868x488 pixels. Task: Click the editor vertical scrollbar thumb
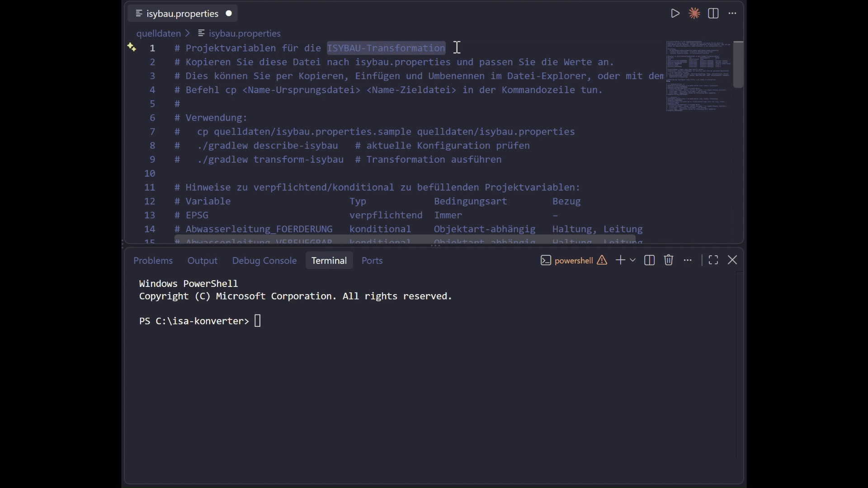click(x=739, y=65)
